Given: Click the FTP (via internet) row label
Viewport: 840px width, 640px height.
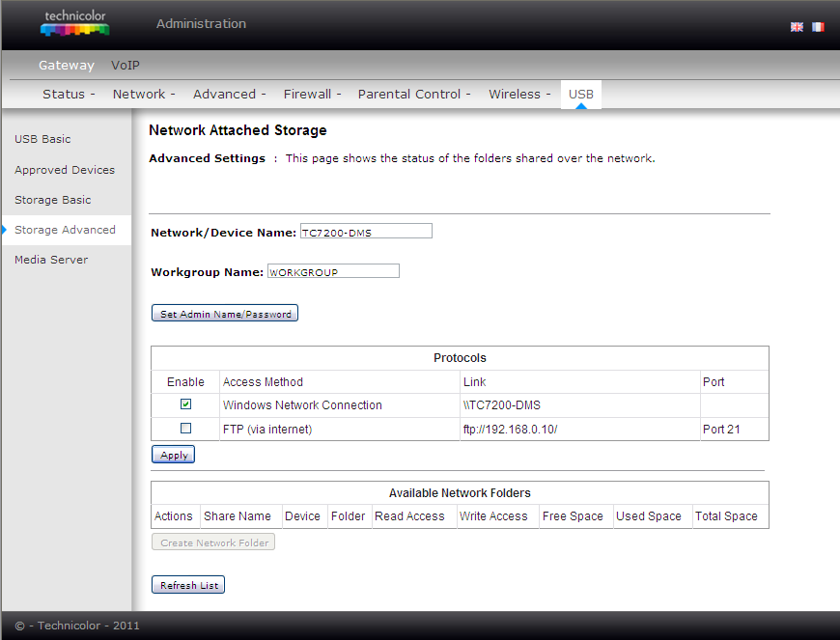Looking at the screenshot, I should pyautogui.click(x=267, y=430).
